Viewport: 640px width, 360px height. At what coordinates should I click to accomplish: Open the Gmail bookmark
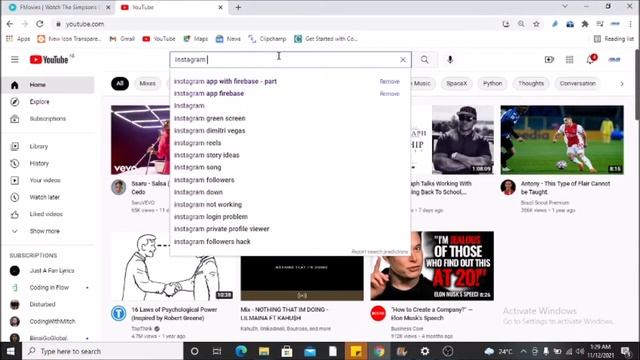(122, 39)
